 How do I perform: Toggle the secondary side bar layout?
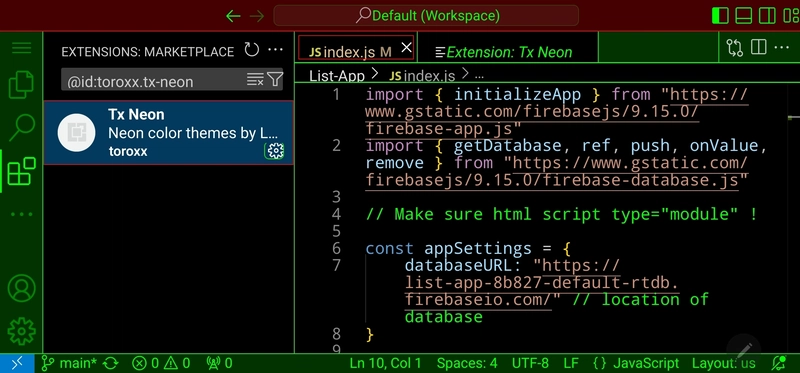click(767, 15)
